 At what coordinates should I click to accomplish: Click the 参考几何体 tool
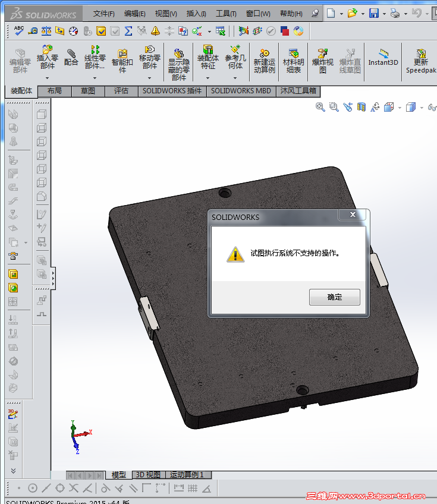(x=235, y=57)
